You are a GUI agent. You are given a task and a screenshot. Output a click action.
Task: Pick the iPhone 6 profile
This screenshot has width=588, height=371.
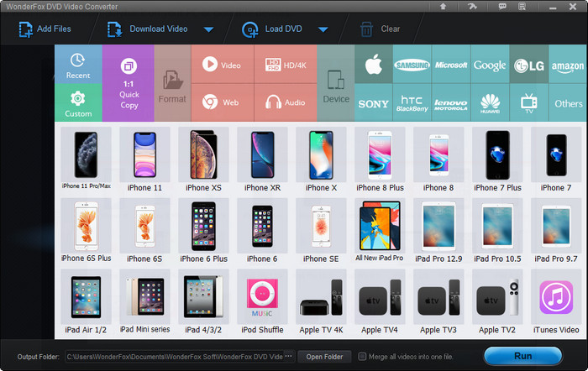[262, 230]
